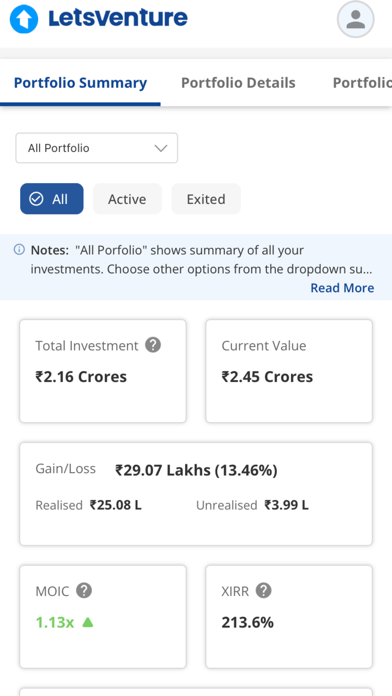Click the Current Value card

click(x=289, y=371)
